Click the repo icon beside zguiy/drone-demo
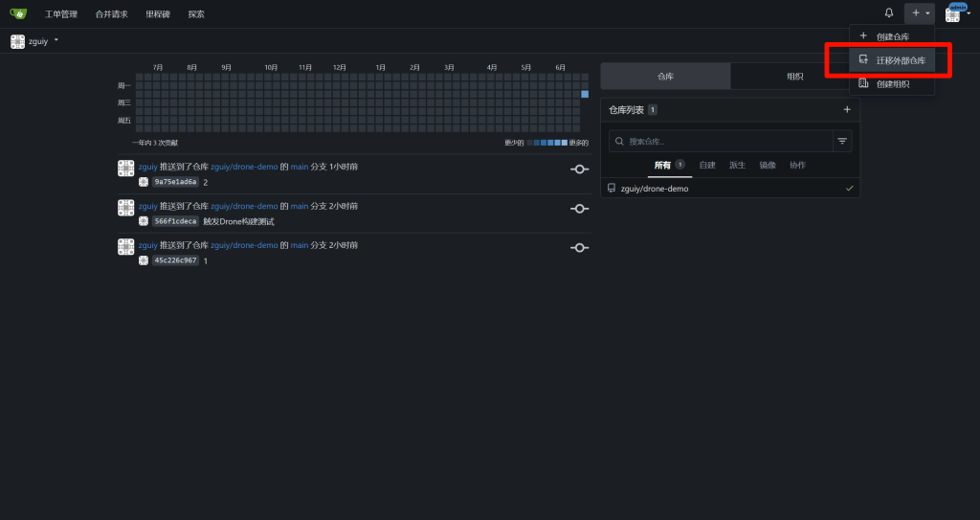The width and height of the screenshot is (980, 520). click(612, 189)
